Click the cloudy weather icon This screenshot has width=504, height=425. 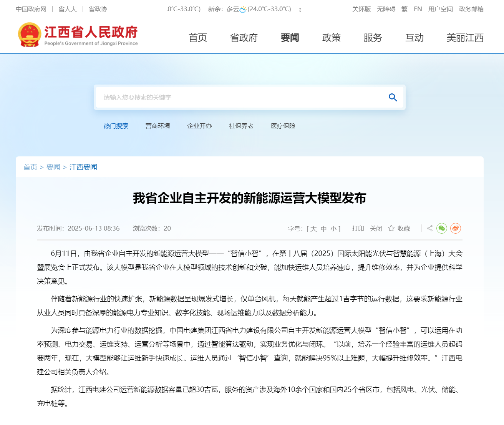pos(243,9)
